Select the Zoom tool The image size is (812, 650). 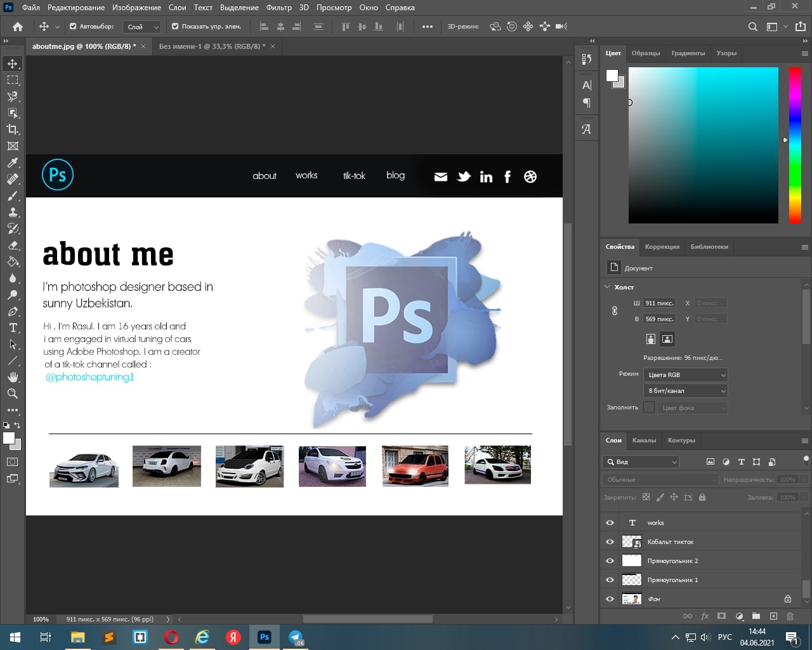(13, 394)
